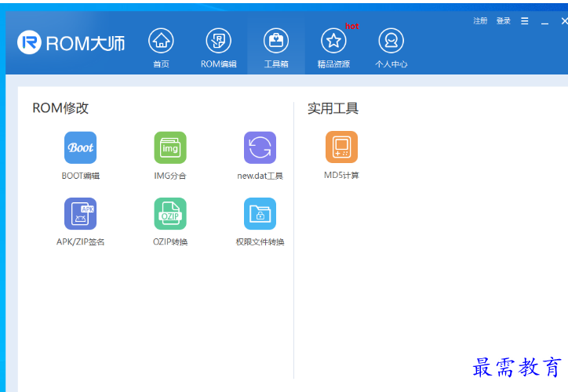Click the ROM大师 logo
Image resolution: width=568 pixels, height=392 pixels.
pyautogui.click(x=71, y=42)
